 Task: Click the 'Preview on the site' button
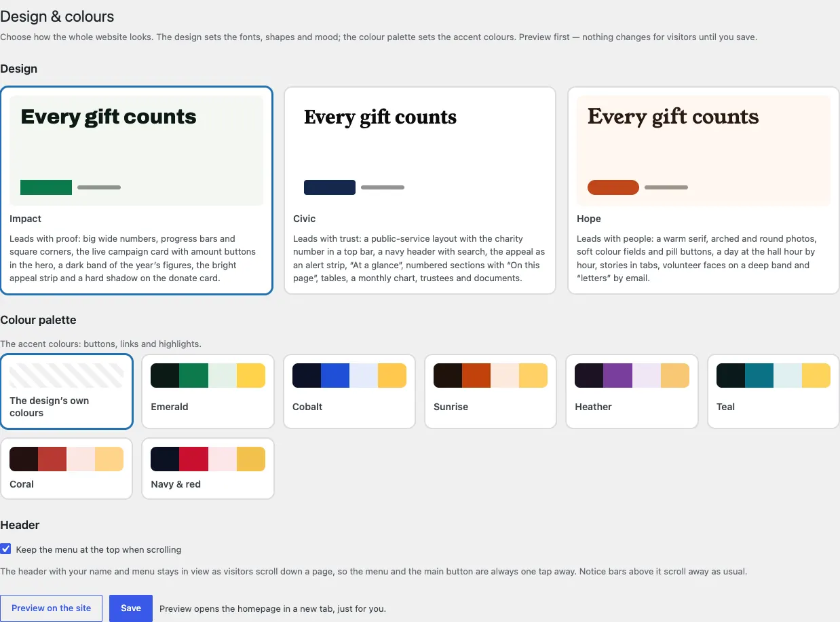click(51, 608)
